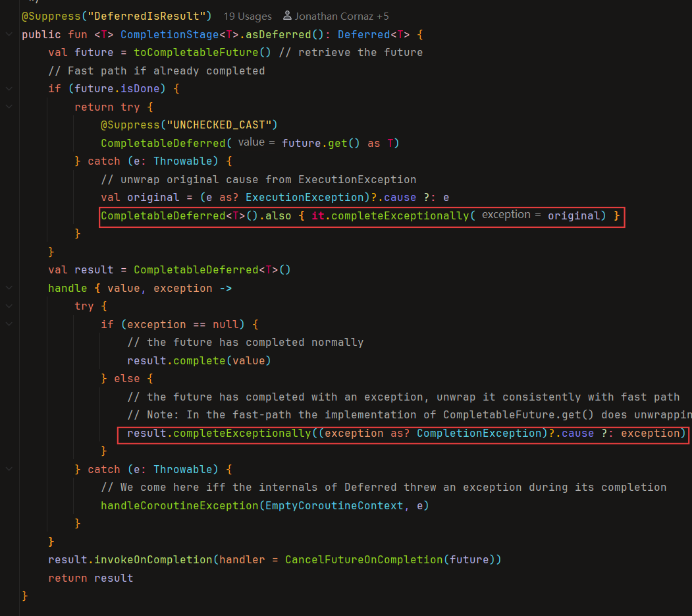This screenshot has height=616, width=692.
Task: Click the @Suppress("DeferredIsResult") annotation
Action: pos(117,16)
